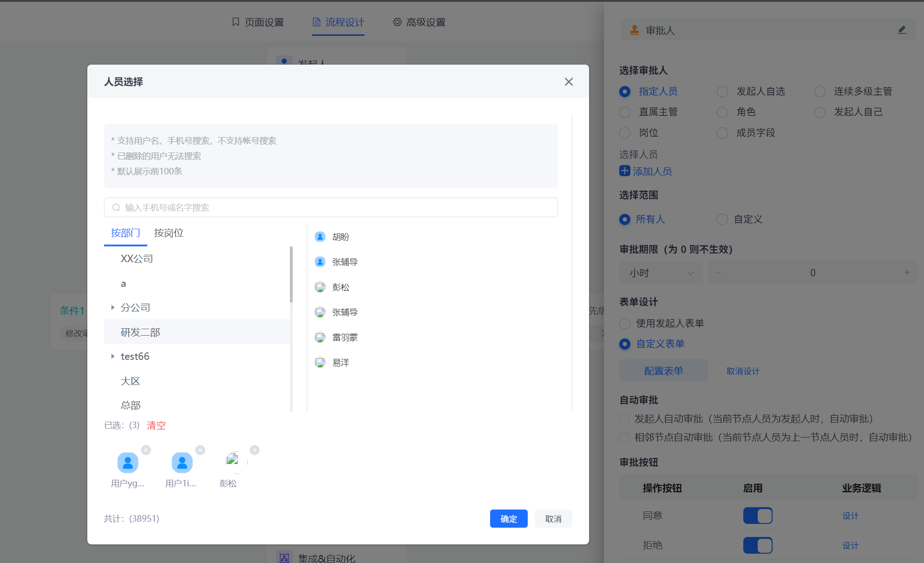This screenshot has height=563, width=924.
Task: Disable the 同意 approval button toggle
Action: click(758, 516)
